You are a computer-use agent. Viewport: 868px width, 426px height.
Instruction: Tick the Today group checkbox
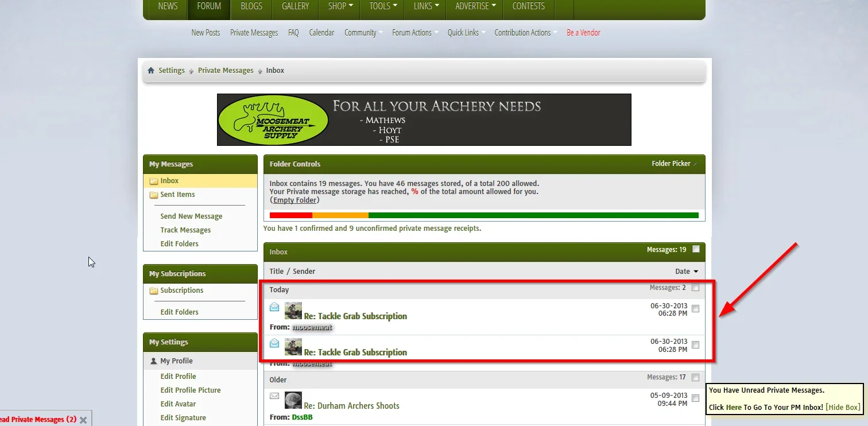[695, 287]
